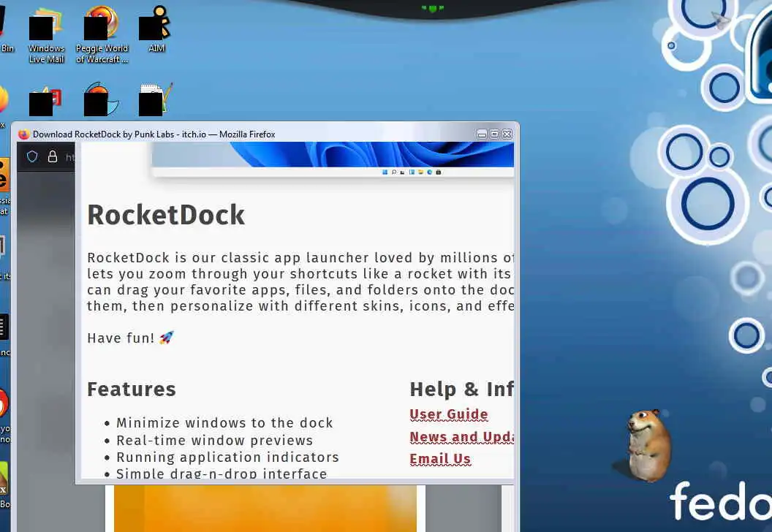The image size is (772, 532).
Task: Open the orange globe with blue wing desktop icon
Action: [101, 99]
